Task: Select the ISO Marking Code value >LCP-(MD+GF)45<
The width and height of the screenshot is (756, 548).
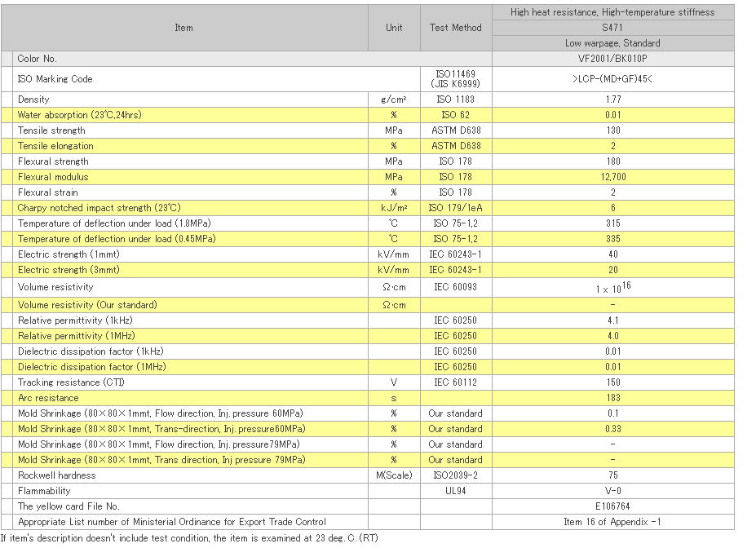Action: click(612, 79)
